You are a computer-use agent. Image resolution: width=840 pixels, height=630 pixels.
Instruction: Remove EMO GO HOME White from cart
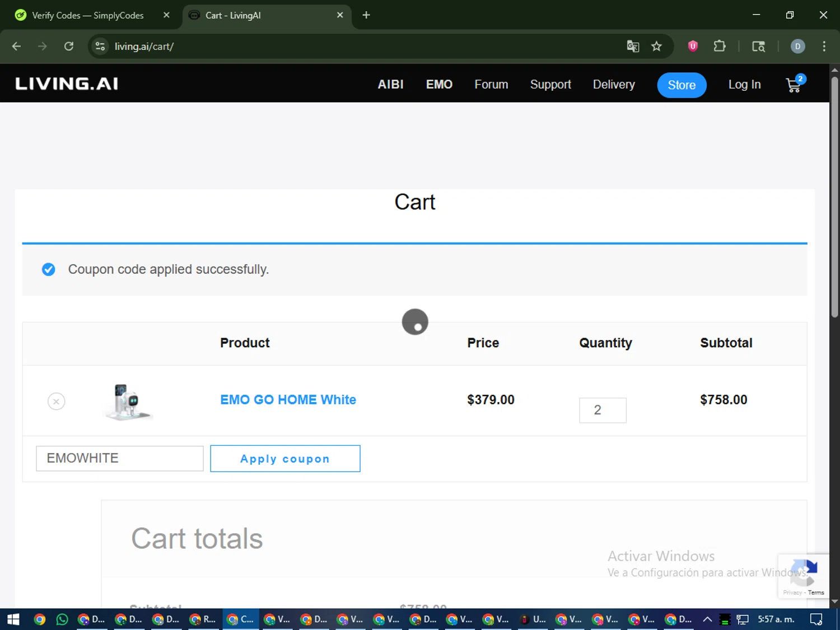(x=56, y=402)
